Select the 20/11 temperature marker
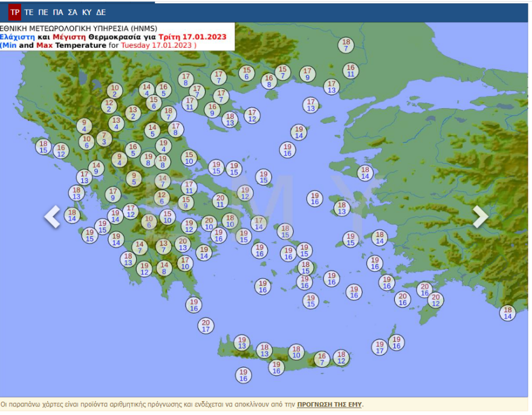532x415 pixels. click(219, 201)
